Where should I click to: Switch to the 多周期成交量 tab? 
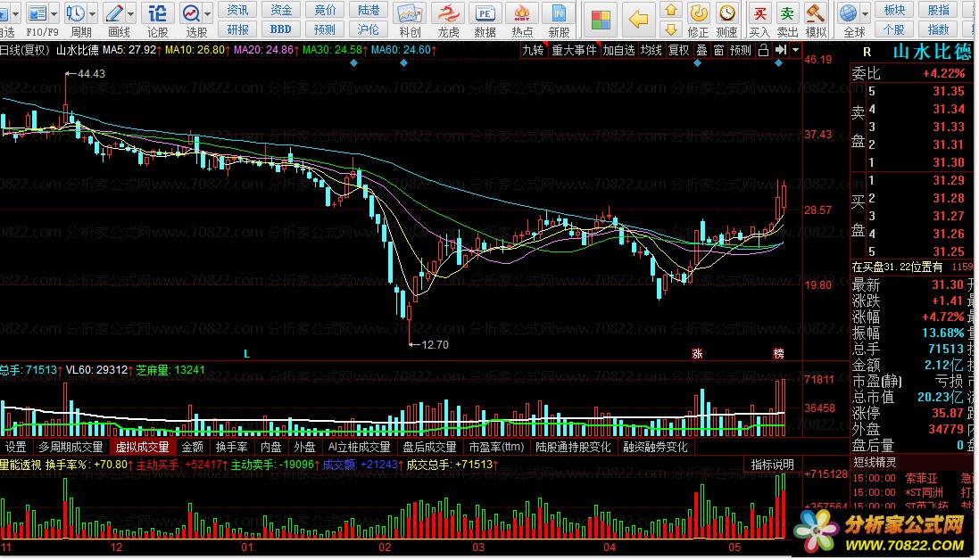[71, 447]
